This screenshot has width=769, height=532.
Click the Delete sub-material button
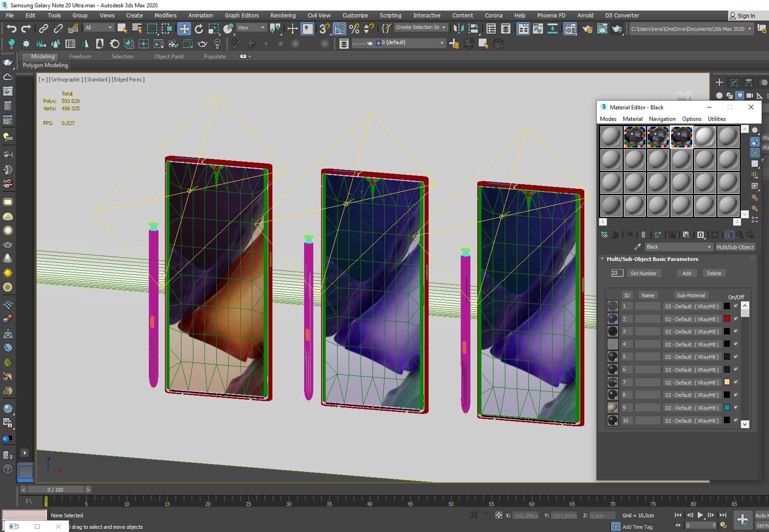714,273
